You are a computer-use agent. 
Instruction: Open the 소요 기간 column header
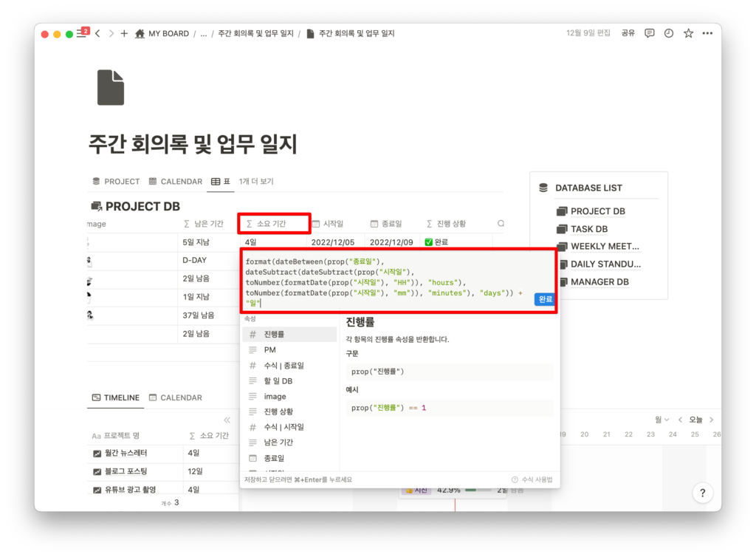(x=274, y=223)
